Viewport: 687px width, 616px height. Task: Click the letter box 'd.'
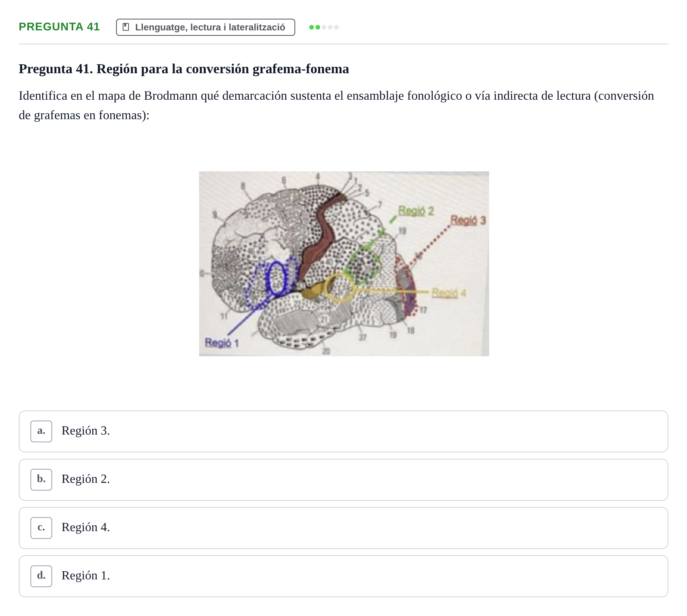(41, 576)
